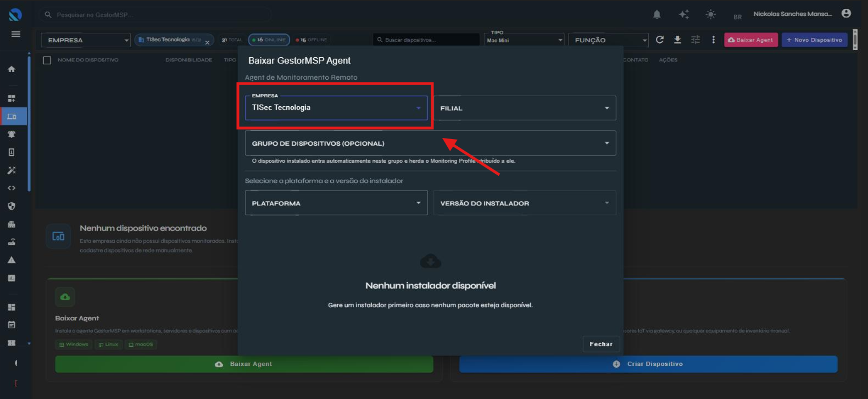Click the devices icon beside Nenhum dispositivo encontrado

(58, 236)
